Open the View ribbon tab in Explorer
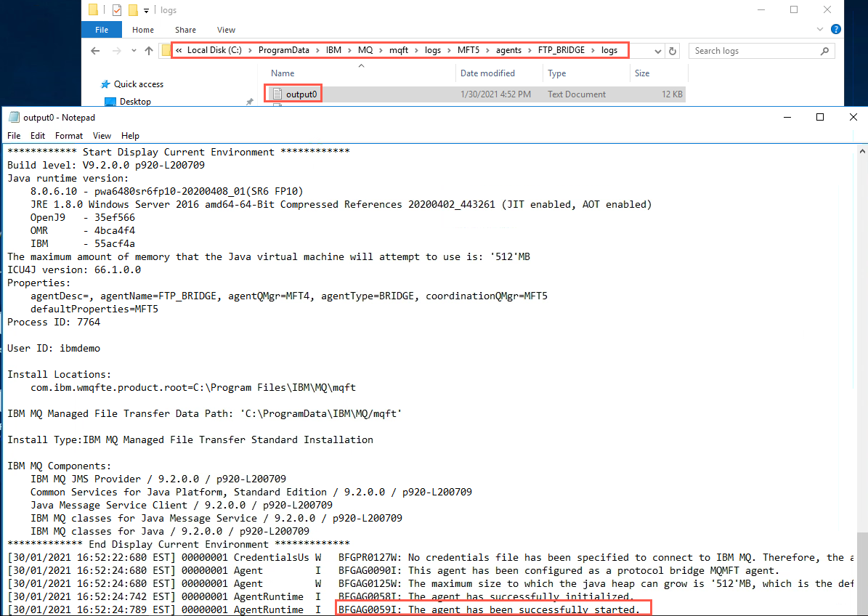The height and width of the screenshot is (616, 868). 226,30
